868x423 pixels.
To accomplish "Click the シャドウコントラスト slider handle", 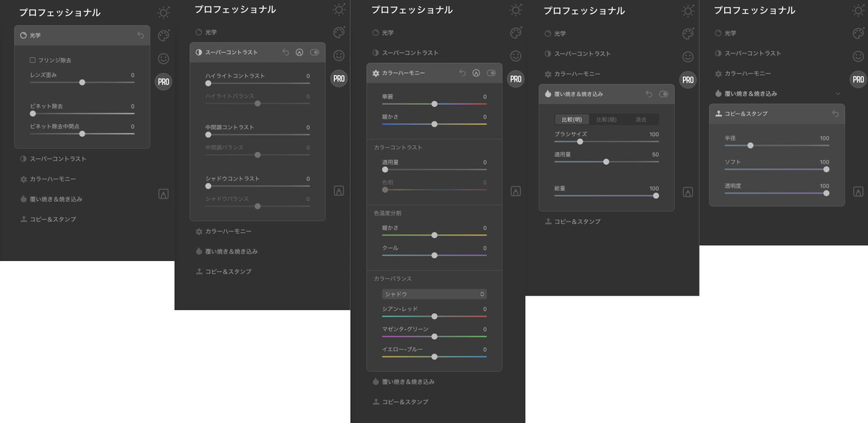I will point(208,186).
